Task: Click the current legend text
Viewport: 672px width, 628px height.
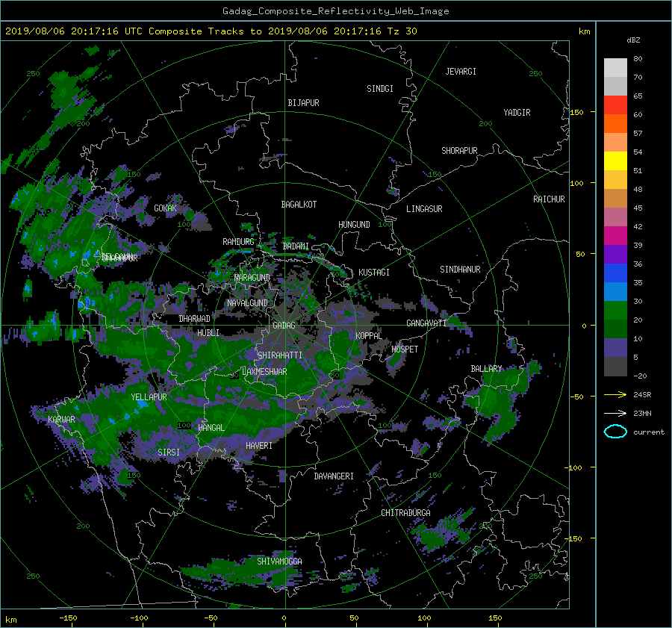Action: pos(648,432)
